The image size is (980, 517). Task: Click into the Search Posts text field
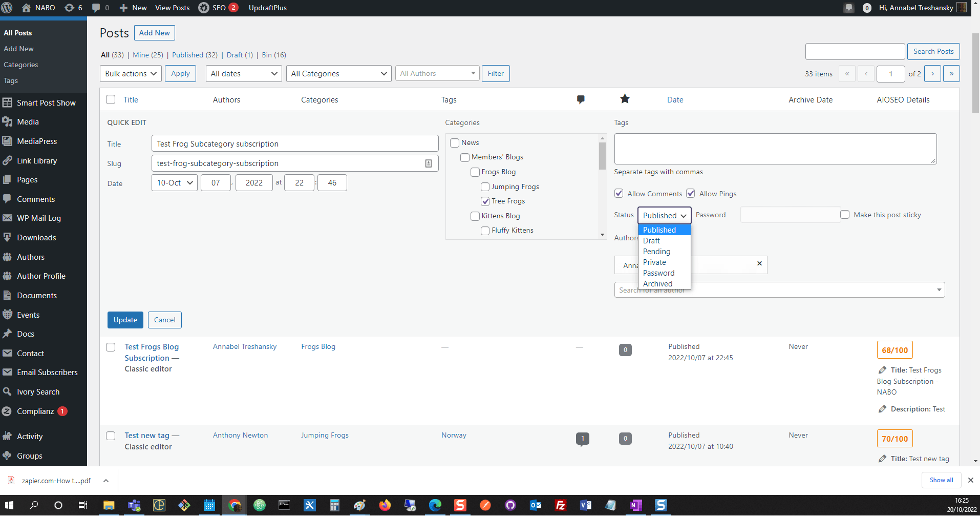(855, 52)
